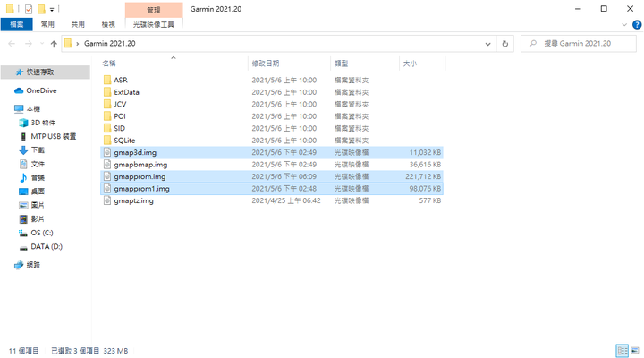Open 下載 folder in sidebar
644x358 pixels.
pyautogui.click(x=38, y=150)
